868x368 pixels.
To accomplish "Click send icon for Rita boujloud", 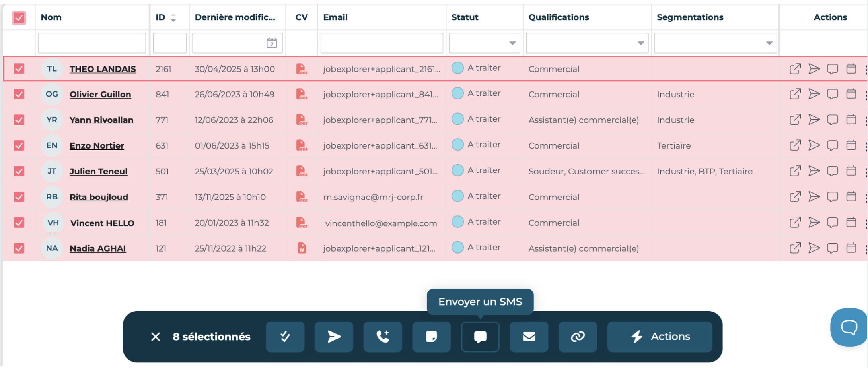I will pyautogui.click(x=814, y=197).
